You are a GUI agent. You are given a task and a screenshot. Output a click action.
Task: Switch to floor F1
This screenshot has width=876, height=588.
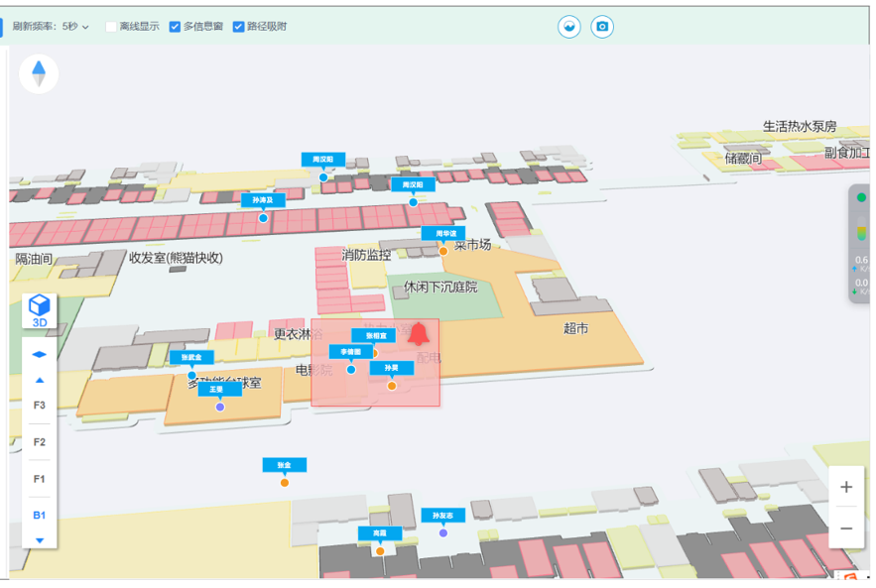coord(40,479)
